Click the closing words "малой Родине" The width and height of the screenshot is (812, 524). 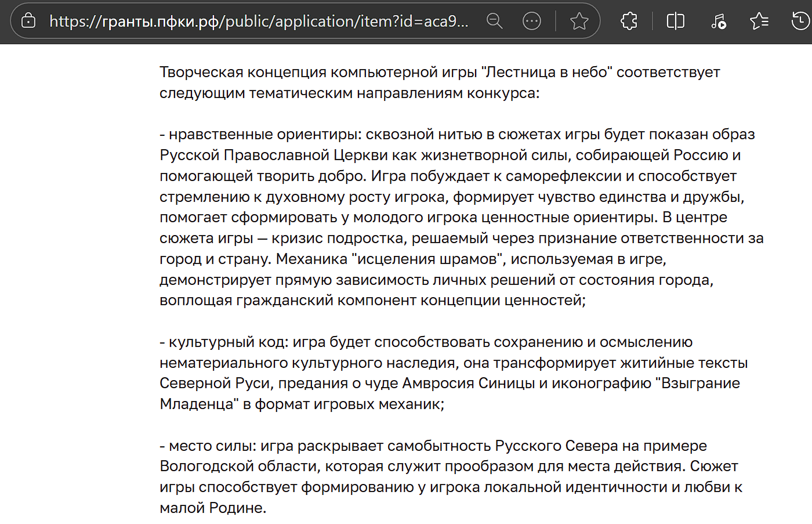(212, 508)
